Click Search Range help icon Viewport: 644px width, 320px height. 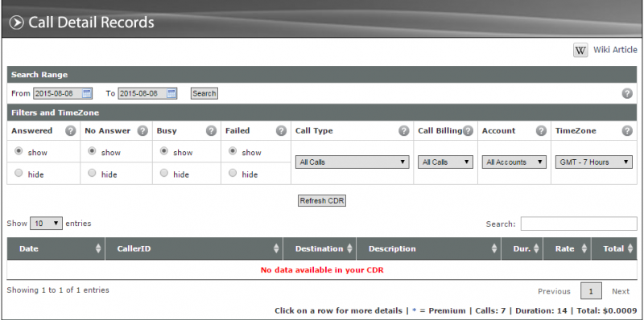pos(627,93)
